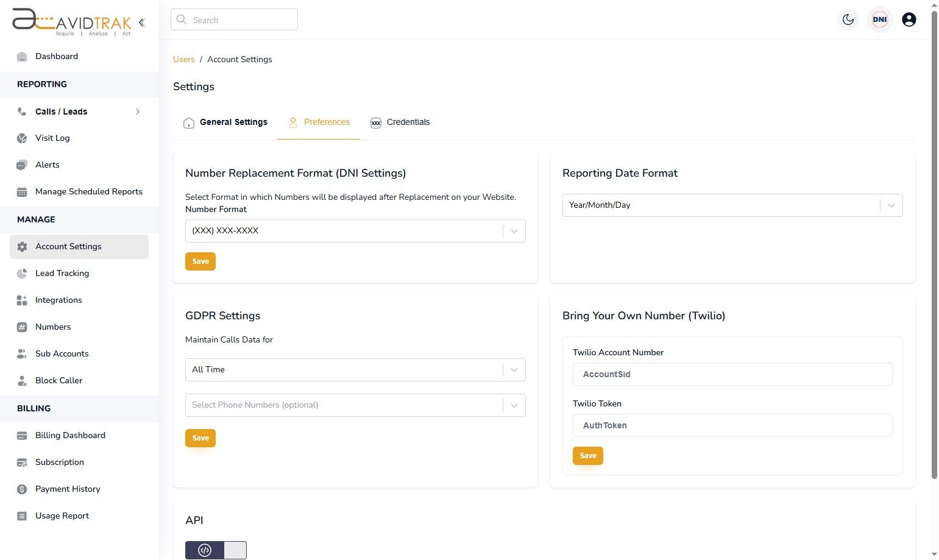Expand the Calls / Leads submenu chevron
Viewport: 939px width, 560px height.
(138, 112)
